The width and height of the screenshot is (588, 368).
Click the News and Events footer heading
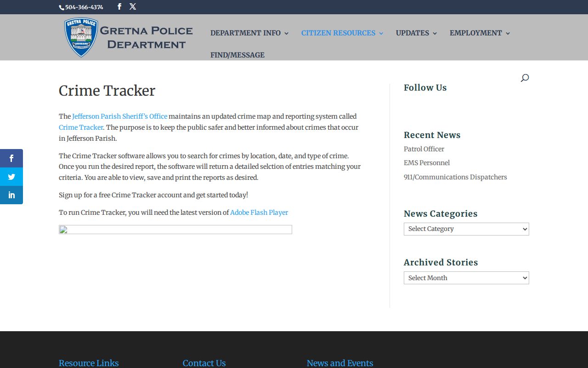point(340,363)
